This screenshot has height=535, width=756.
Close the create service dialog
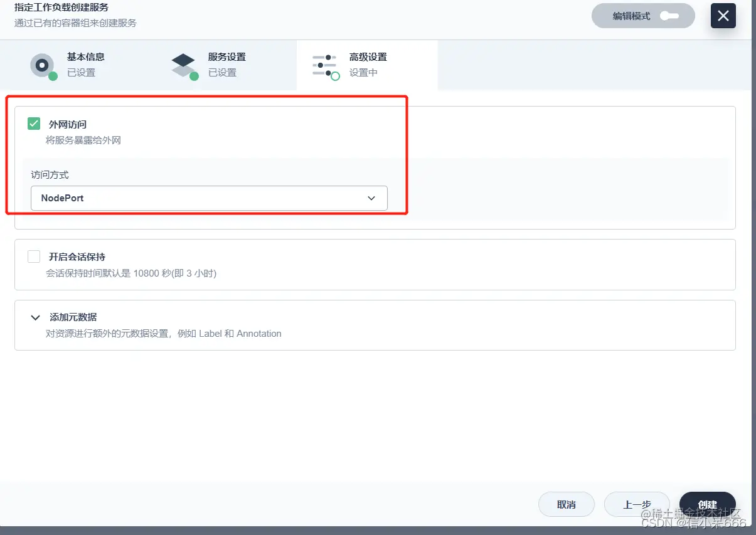tap(723, 16)
